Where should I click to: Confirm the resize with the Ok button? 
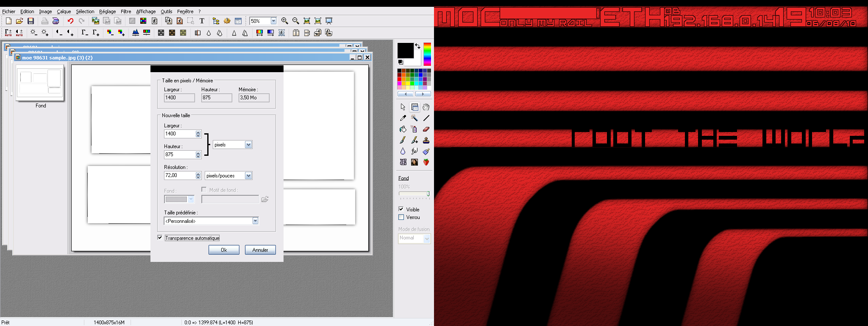point(224,250)
